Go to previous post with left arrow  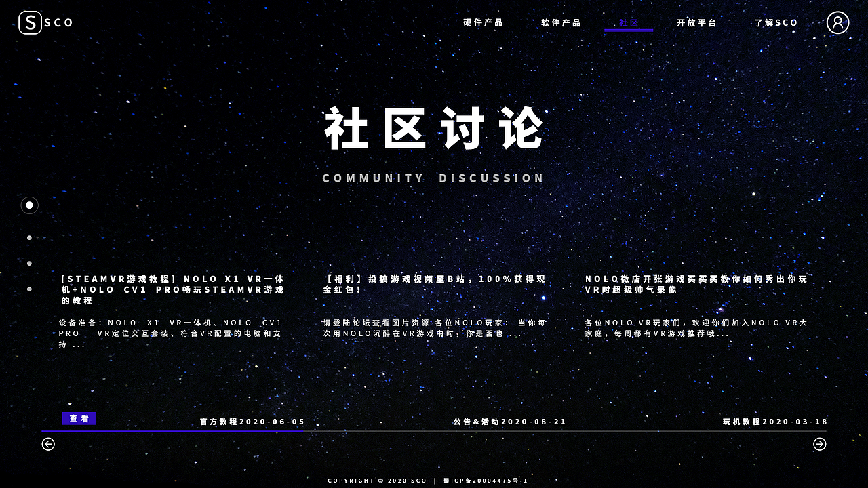coord(48,444)
